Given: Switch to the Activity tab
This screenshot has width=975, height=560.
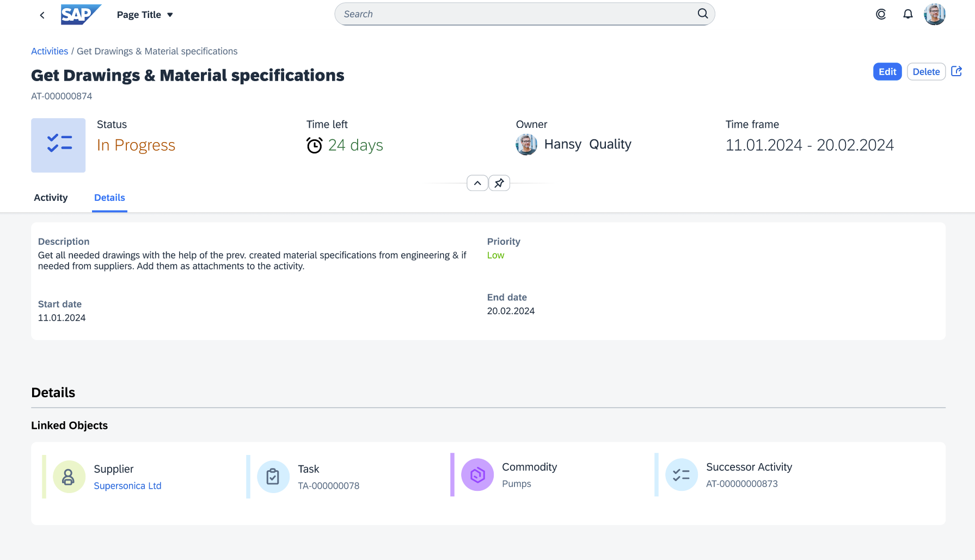Looking at the screenshot, I should pyautogui.click(x=50, y=198).
